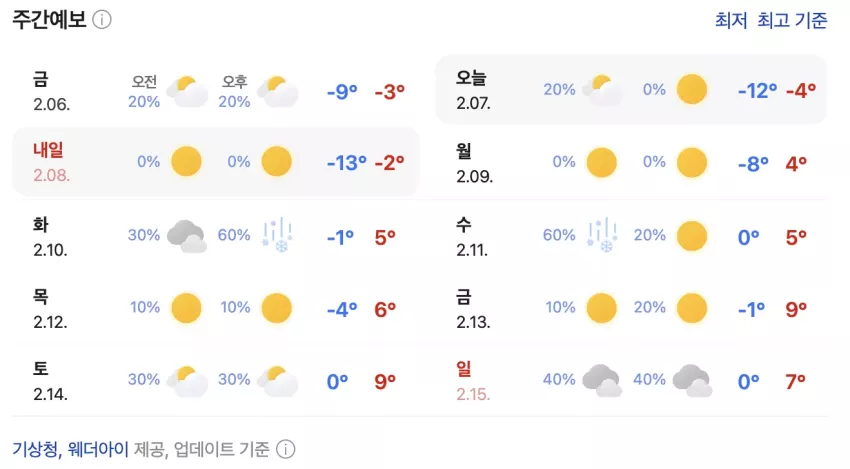Open the 최고 기준 link
The image size is (850, 469).
pyautogui.click(x=792, y=21)
